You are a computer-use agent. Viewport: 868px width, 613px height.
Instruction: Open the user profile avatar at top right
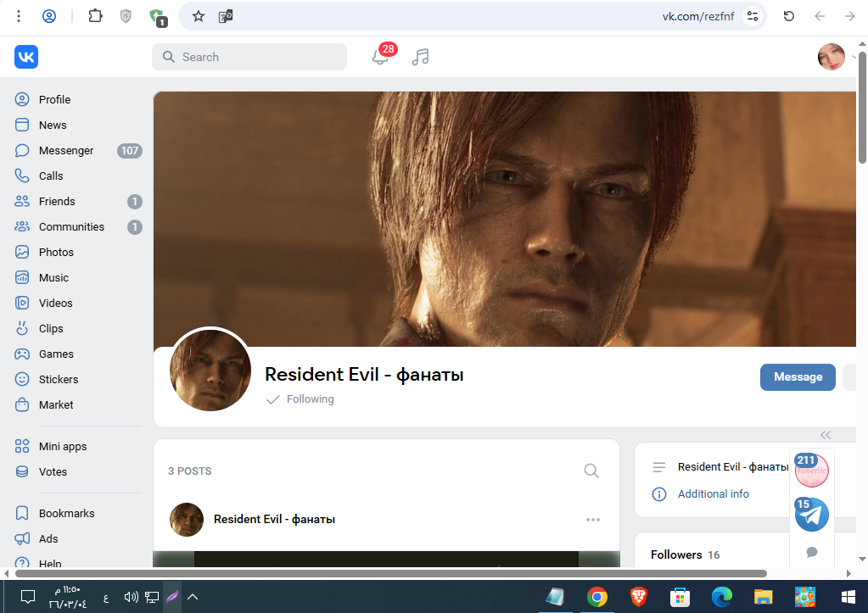[x=831, y=57]
